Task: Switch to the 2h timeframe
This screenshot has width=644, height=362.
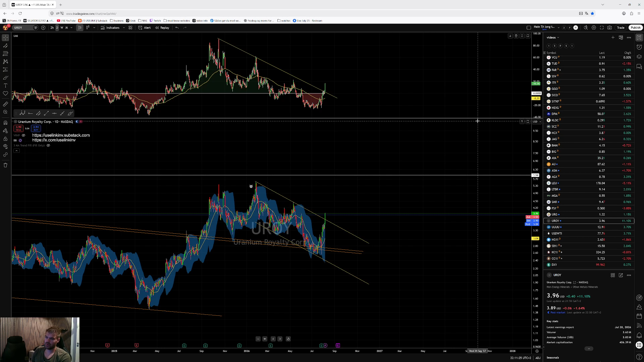Action: tap(52, 28)
